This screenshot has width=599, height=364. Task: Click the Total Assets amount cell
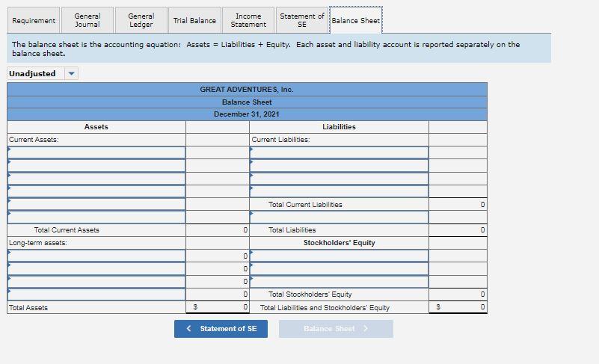click(218, 307)
